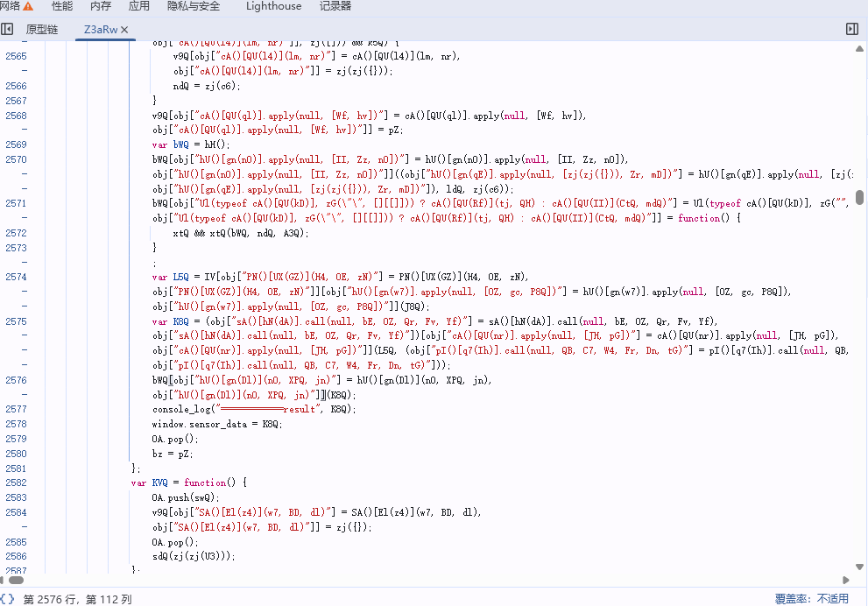Switch to the Lighthouse tab
This screenshot has height=606, width=868.
[273, 6]
